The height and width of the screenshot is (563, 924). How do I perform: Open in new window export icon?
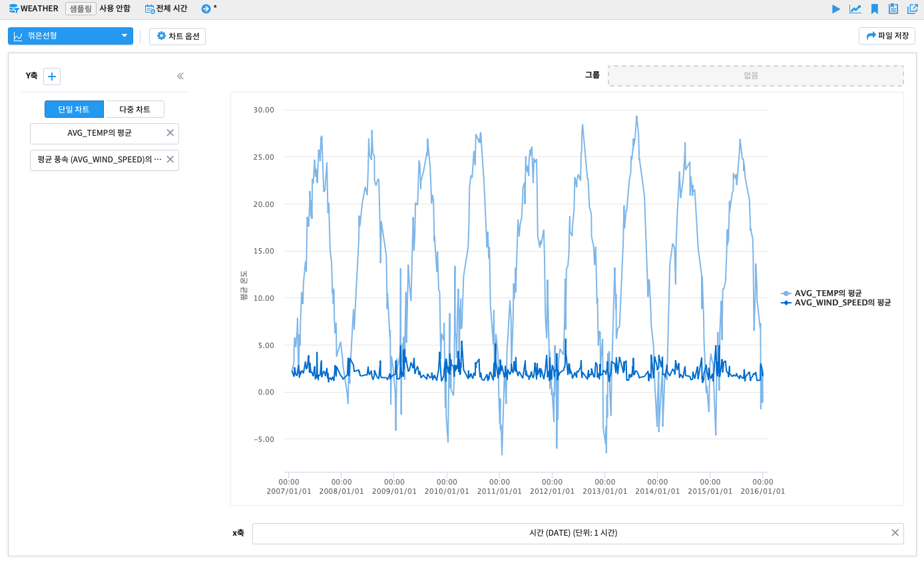(913, 9)
